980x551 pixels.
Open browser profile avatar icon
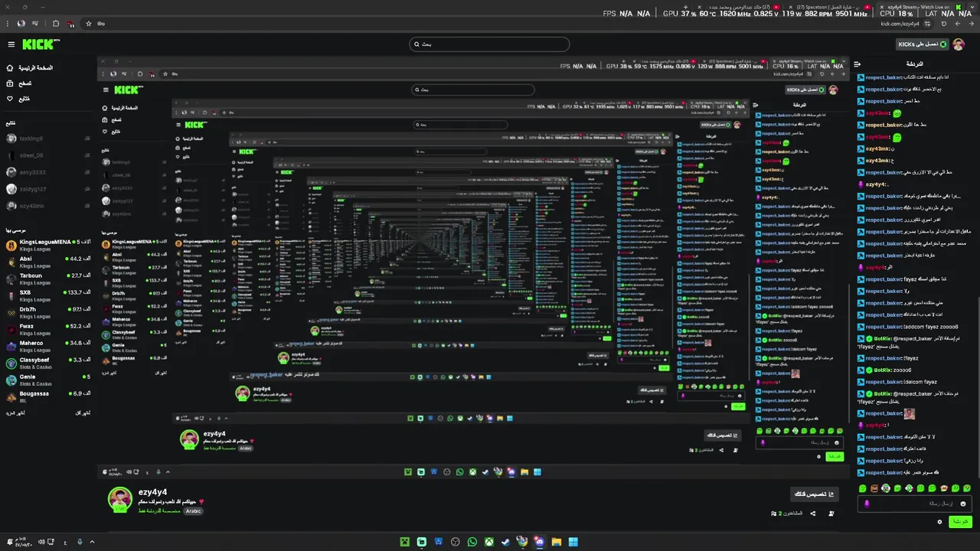(21, 24)
